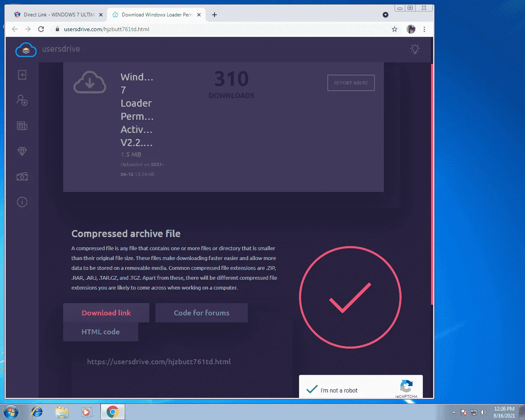Screen dimensions: 525x420
Task: Click the reCAPTCHA logo
Action: point(406,386)
